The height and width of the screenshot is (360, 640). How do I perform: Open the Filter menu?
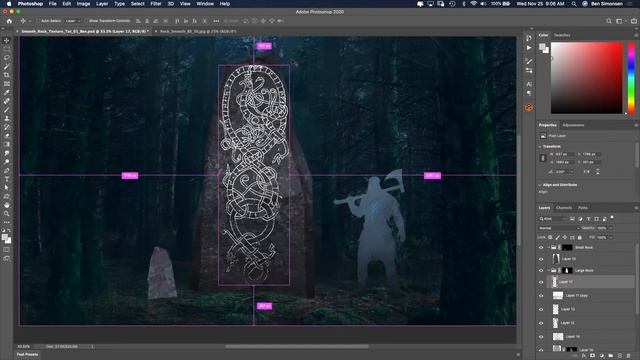156,4
